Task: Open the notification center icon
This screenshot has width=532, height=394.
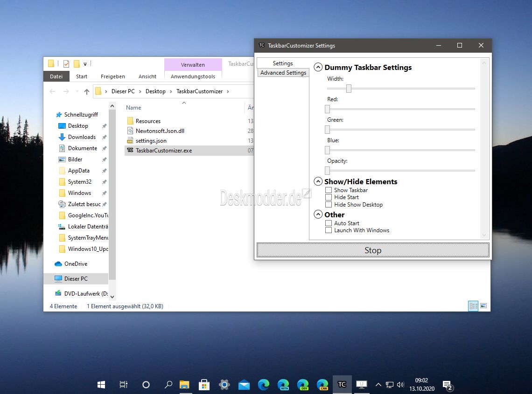Action: [448, 385]
